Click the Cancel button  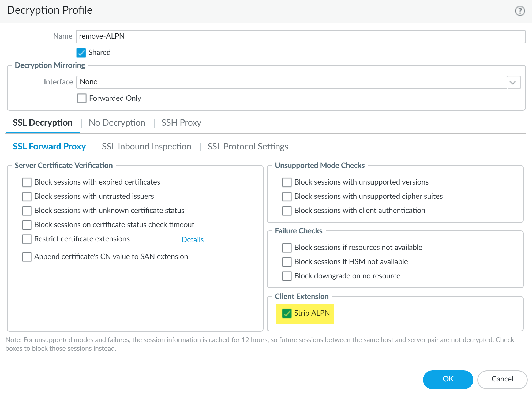502,379
